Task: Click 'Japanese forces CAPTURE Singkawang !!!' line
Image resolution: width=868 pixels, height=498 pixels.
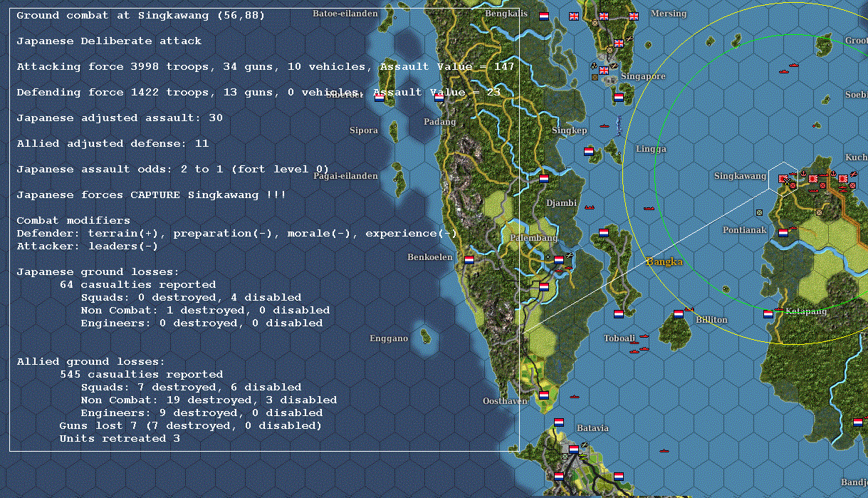Action: [x=151, y=195]
